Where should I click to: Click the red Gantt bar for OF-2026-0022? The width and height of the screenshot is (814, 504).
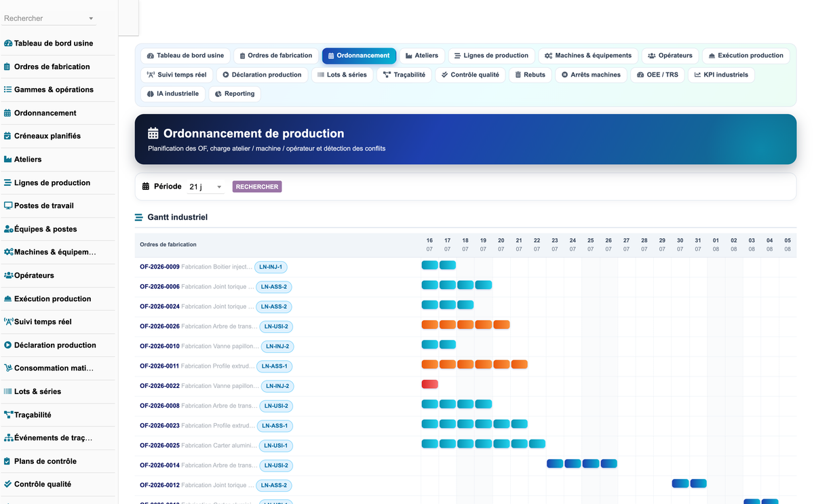430,384
